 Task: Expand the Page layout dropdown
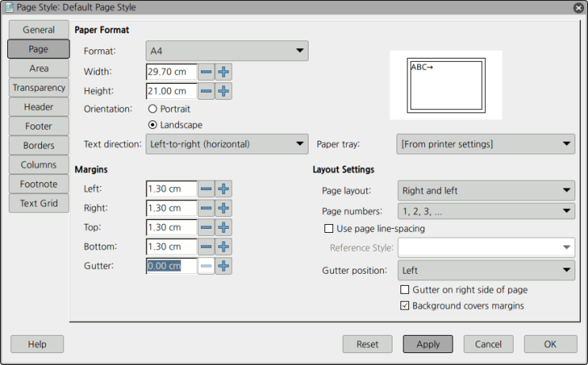click(x=485, y=191)
